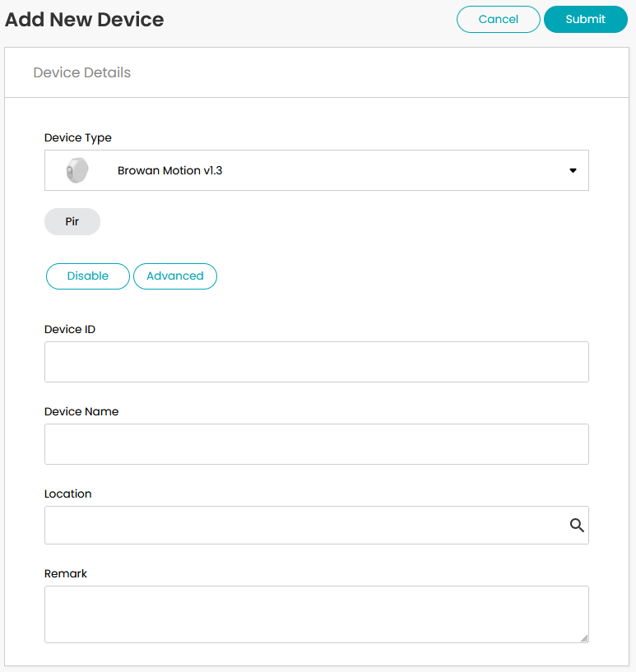Open the Advanced settings
The height and width of the screenshot is (672, 636).
pos(175,276)
